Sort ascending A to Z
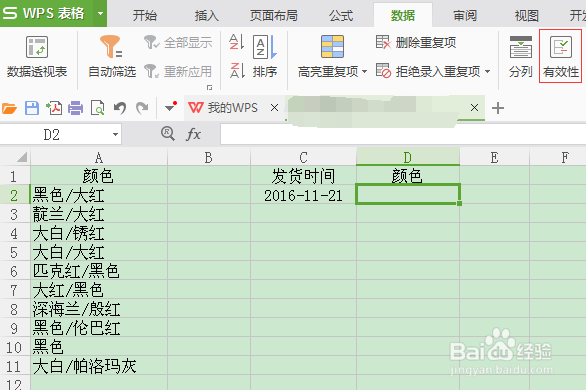This screenshot has height=390, width=586. tap(237, 42)
